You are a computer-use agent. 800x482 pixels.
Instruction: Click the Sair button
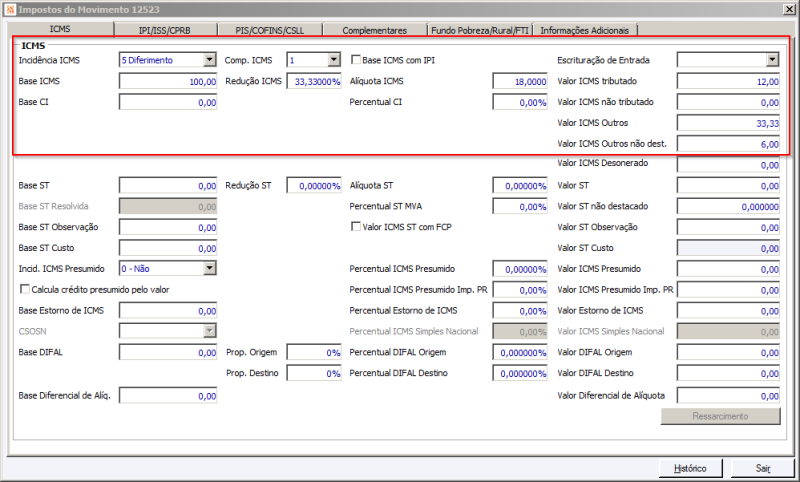point(763,468)
